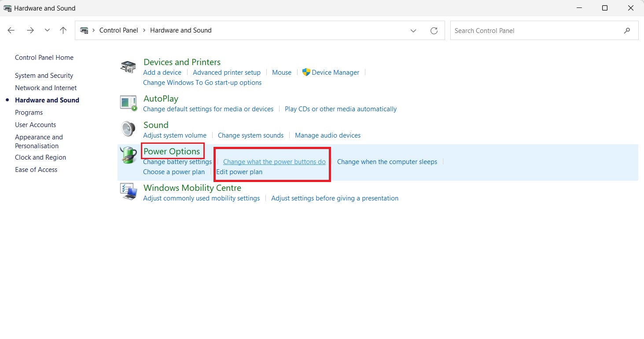
Task: Click the Devices and Printers printer icon
Action: 127,67
